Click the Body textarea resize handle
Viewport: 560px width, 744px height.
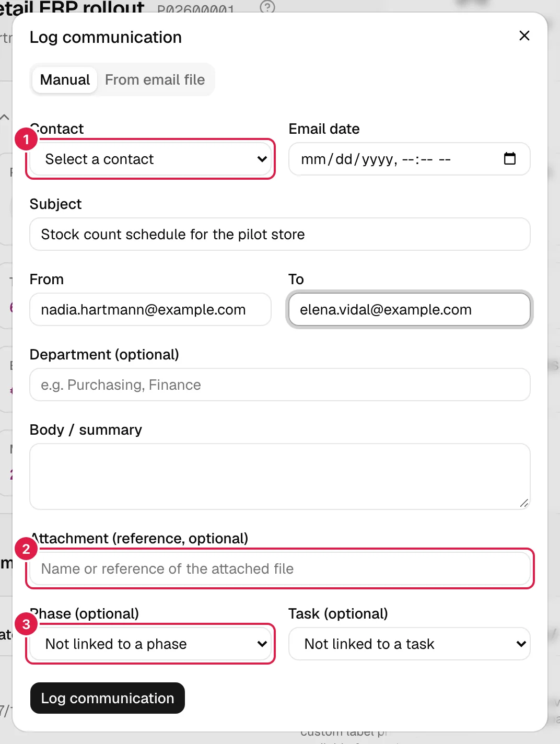pyautogui.click(x=524, y=503)
